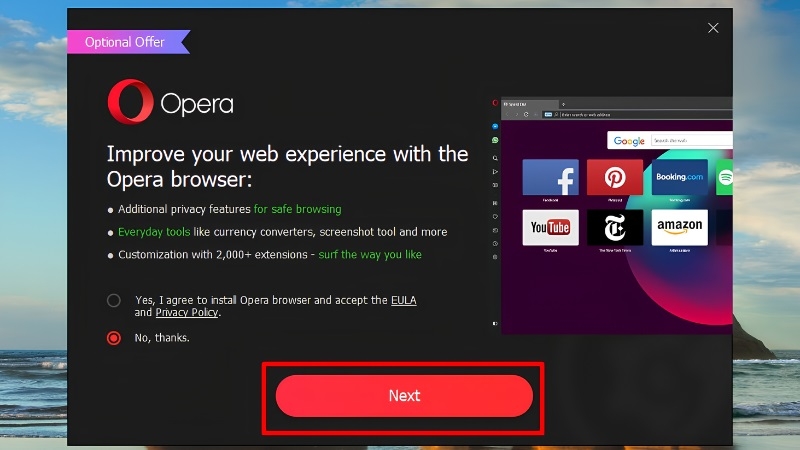Click the Booking.com tile in browser preview
Image resolution: width=800 pixels, height=450 pixels.
[680, 177]
